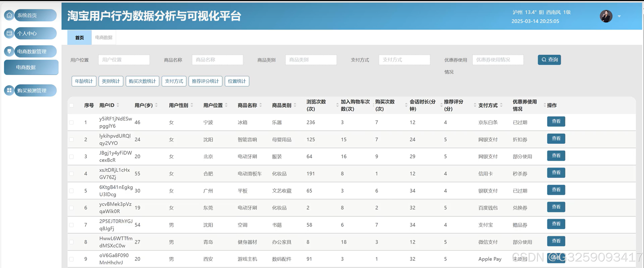This screenshot has width=644, height=268.
Task: Focus the 优惠券使用情况 filter input
Action: click(498, 60)
